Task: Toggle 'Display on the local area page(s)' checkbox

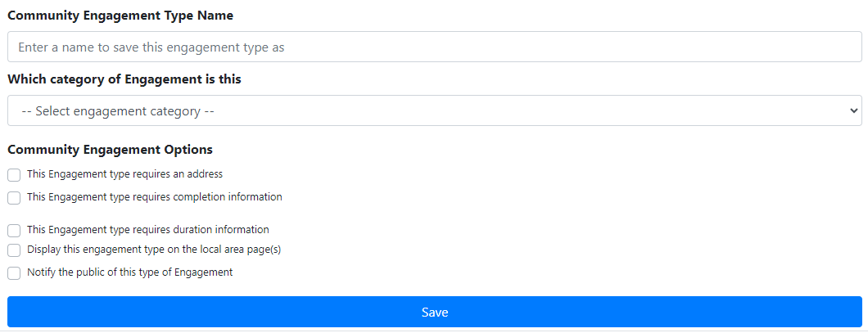Action: [x=14, y=250]
